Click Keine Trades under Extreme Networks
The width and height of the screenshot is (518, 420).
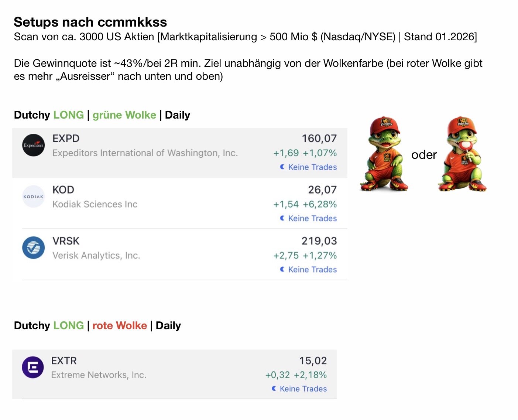[303, 389]
